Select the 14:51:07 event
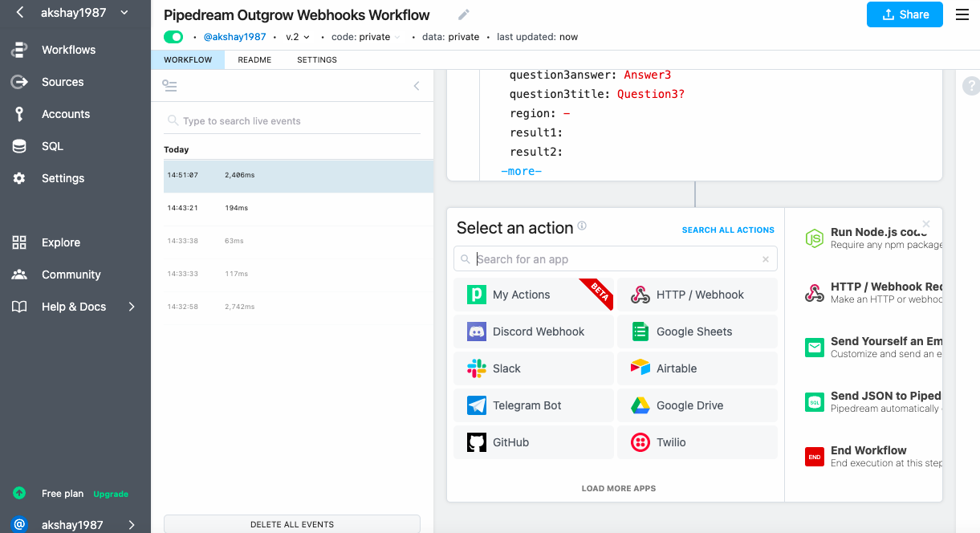The image size is (980, 533). (x=299, y=175)
